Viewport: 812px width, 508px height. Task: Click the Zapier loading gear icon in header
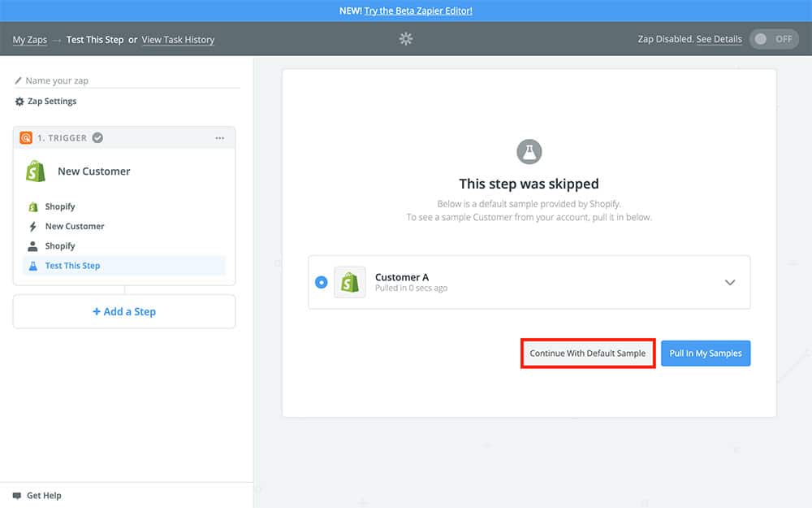click(406, 39)
